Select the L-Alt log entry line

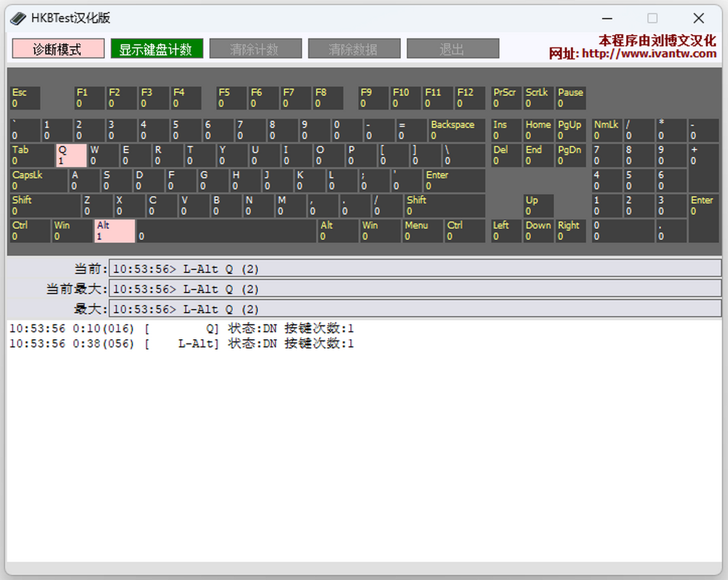[x=182, y=344]
